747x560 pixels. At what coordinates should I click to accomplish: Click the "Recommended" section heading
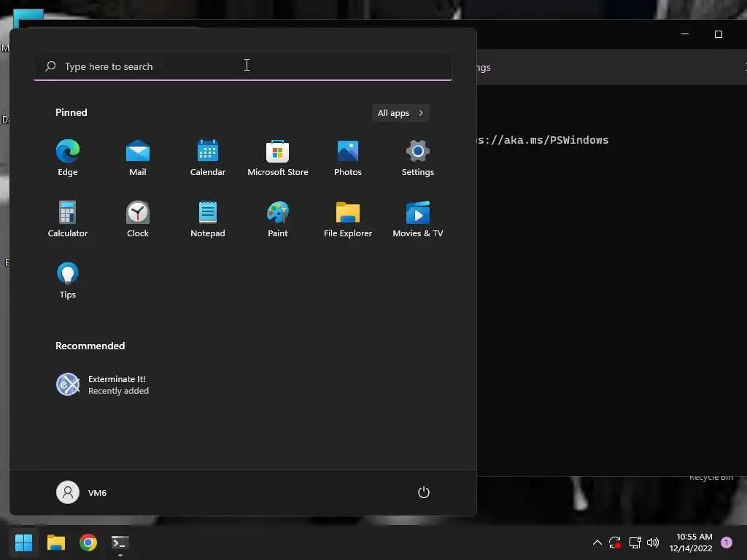click(90, 346)
